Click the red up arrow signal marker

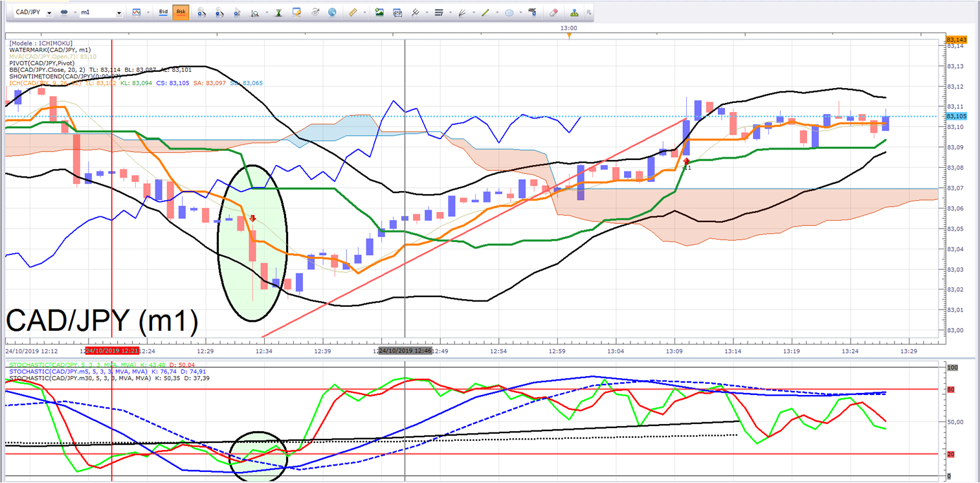(x=687, y=161)
